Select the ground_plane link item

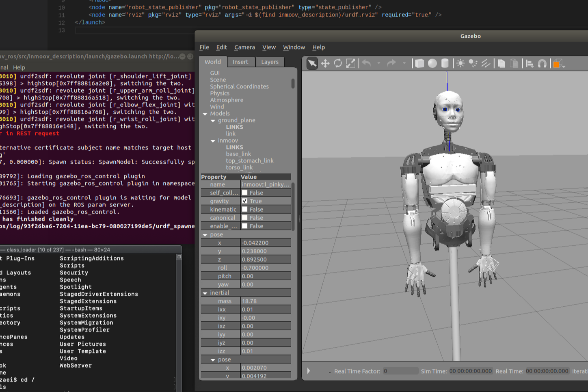(231, 134)
